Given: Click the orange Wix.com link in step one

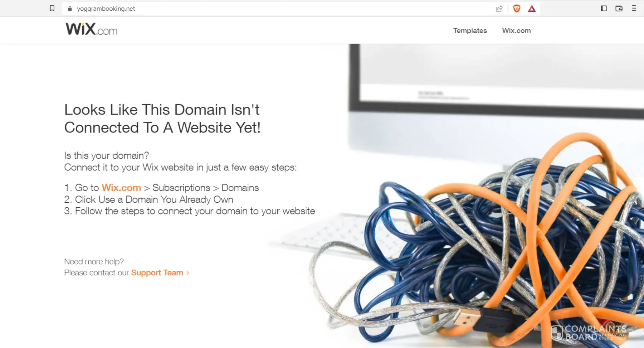Looking at the screenshot, I should click(121, 188).
